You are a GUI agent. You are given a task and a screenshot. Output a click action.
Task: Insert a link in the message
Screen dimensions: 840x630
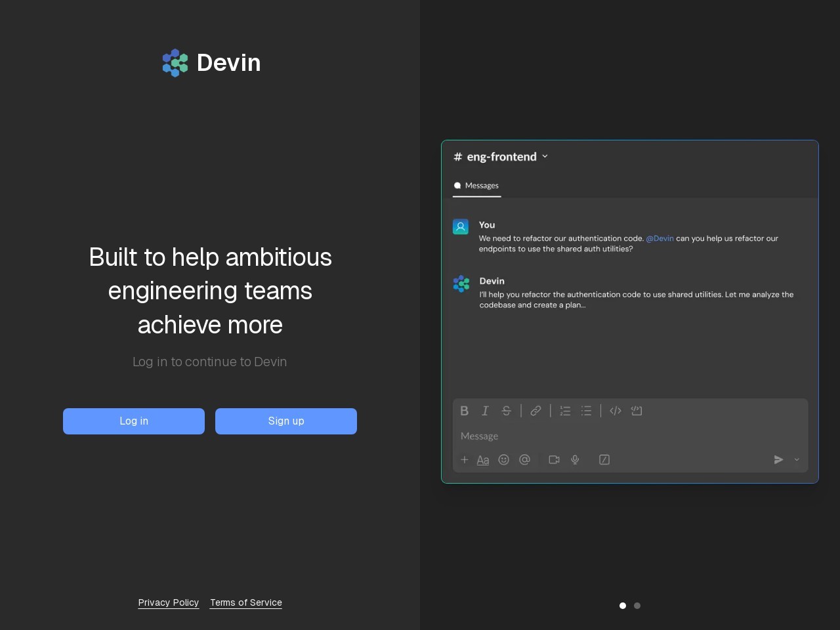535,410
